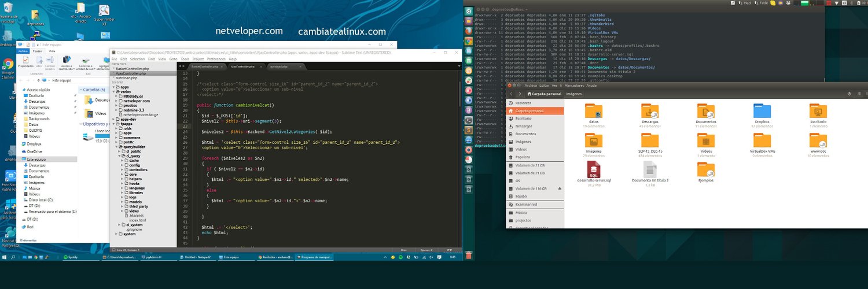Collapse Carpetas (6) group in Explorer
The height and width of the screenshot is (289, 868).
(x=80, y=90)
